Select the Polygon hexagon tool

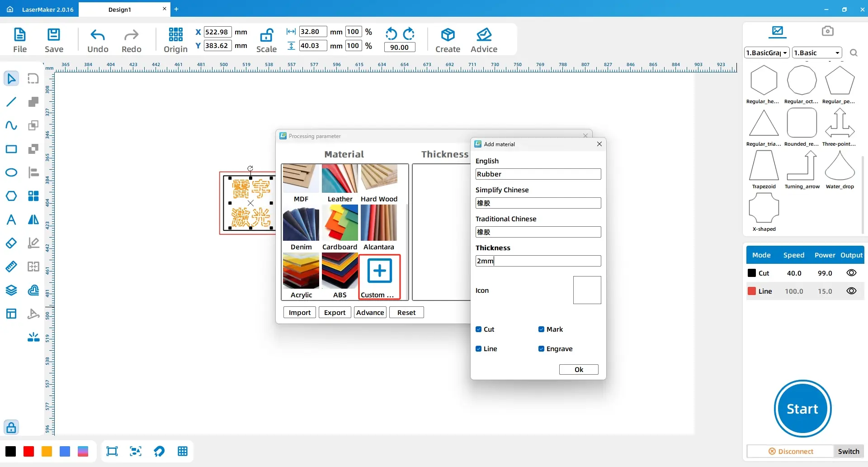pyautogui.click(x=11, y=196)
